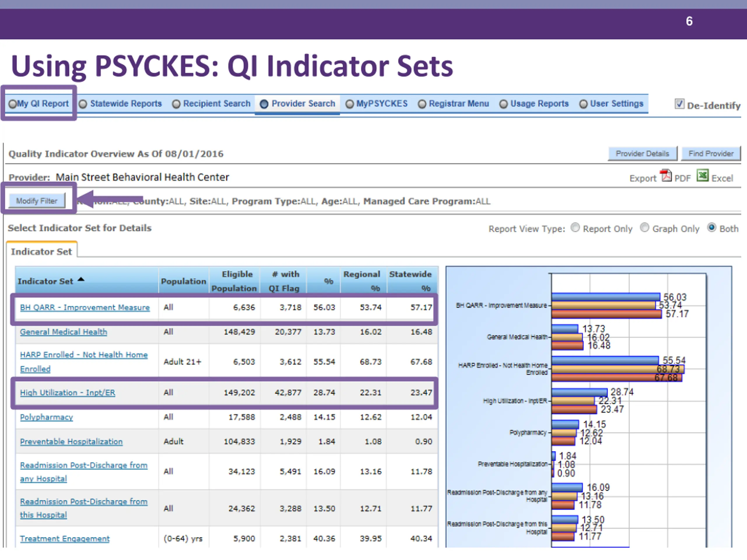Select the Report Only radio button
Viewport: 747px width, 560px height.
(575, 228)
